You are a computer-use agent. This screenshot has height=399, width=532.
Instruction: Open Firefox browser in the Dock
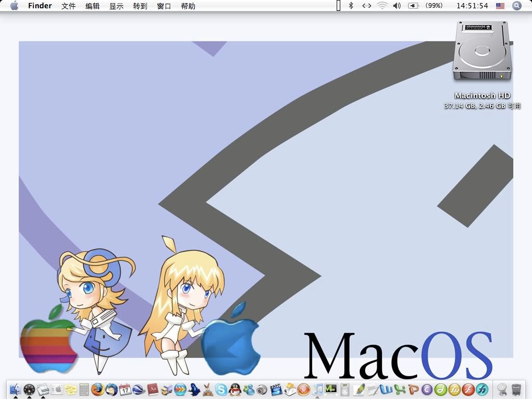[98, 389]
